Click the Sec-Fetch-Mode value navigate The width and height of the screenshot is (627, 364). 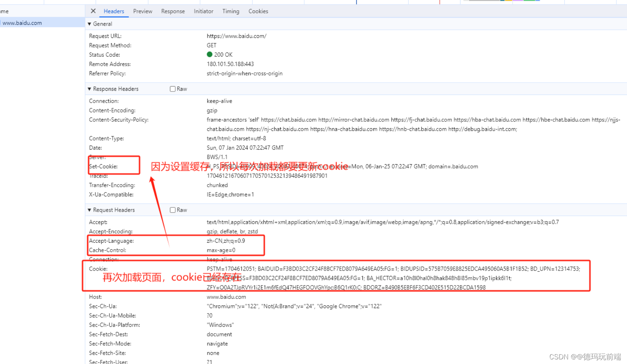tap(217, 344)
